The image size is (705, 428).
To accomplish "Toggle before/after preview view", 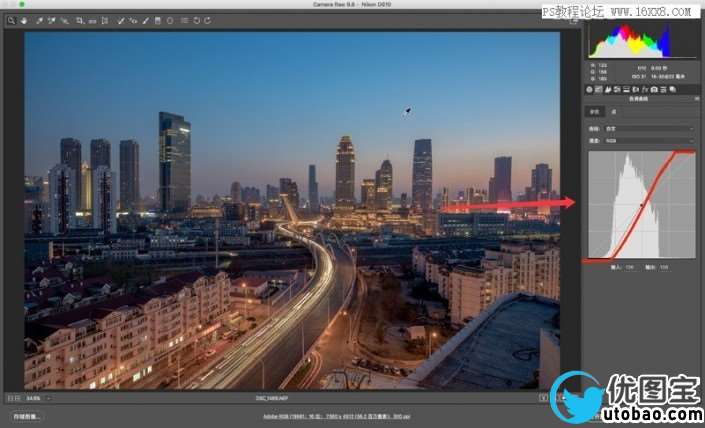I will click(x=545, y=397).
